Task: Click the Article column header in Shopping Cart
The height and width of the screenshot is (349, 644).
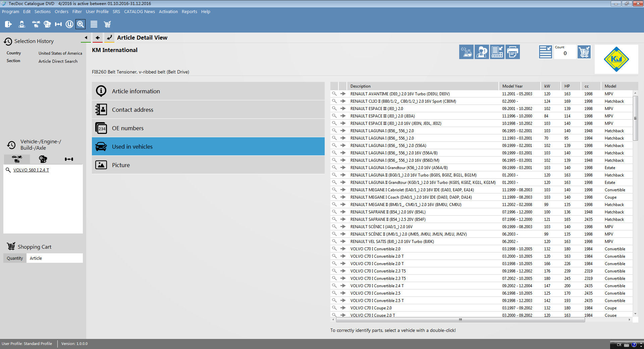Action: point(55,258)
